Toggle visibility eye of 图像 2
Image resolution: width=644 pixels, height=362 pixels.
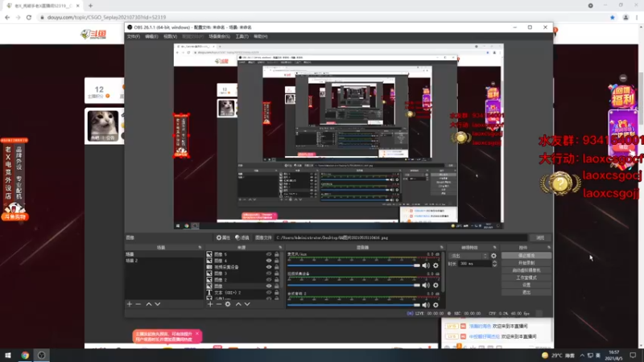point(269,280)
